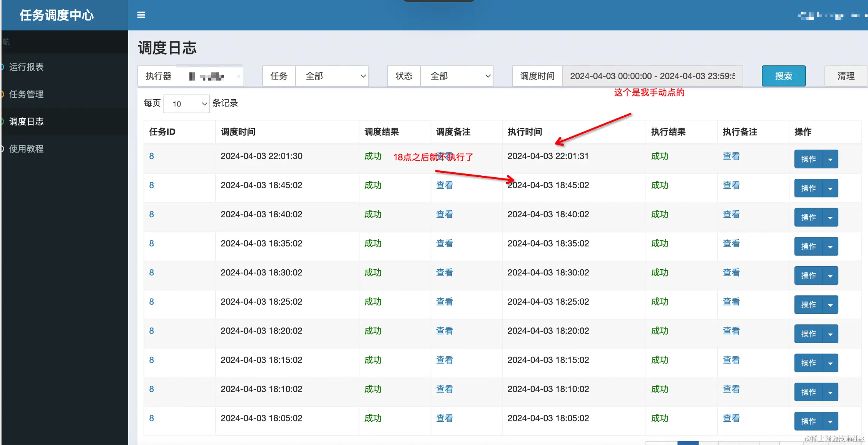This screenshot has width=868, height=445.
Task: Select 调度日志 in the sidebar
Action: click(26, 122)
